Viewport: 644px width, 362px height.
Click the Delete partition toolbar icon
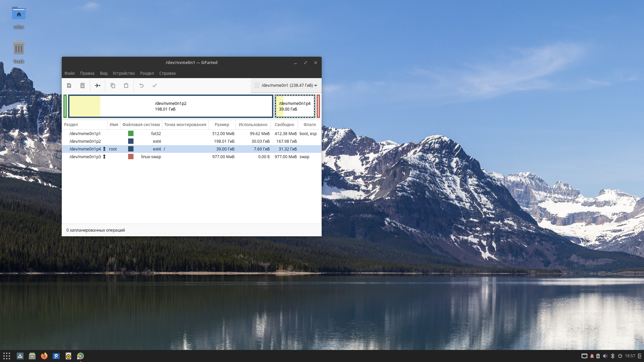[83, 85]
